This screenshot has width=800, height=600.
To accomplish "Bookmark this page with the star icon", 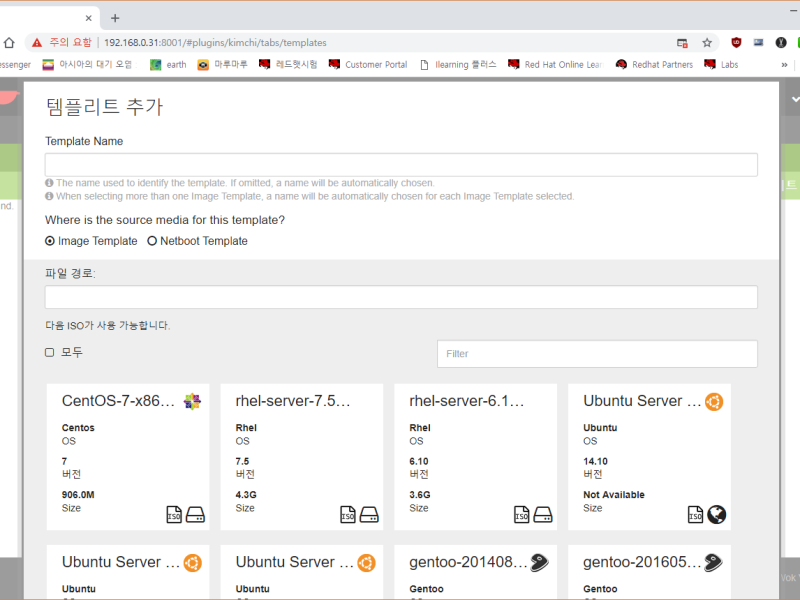I will tap(707, 43).
